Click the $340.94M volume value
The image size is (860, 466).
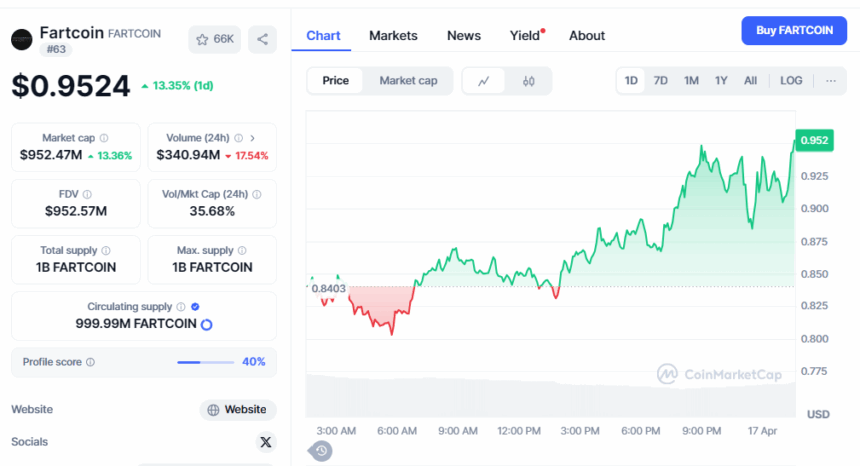pos(188,155)
